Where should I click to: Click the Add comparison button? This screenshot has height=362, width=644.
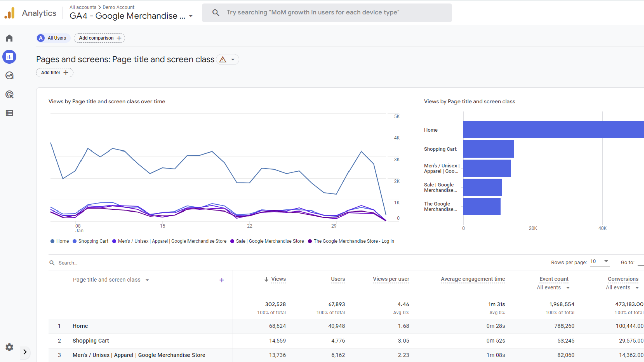pos(100,38)
